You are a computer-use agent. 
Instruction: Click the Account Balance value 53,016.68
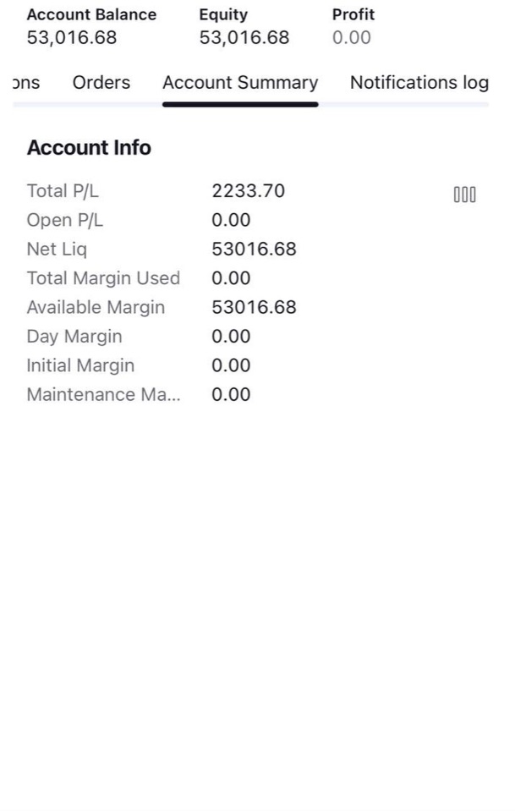[x=72, y=38]
